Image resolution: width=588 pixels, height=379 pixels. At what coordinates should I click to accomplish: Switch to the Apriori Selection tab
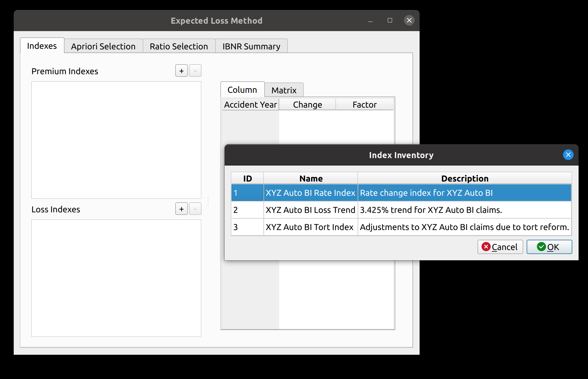click(x=103, y=46)
